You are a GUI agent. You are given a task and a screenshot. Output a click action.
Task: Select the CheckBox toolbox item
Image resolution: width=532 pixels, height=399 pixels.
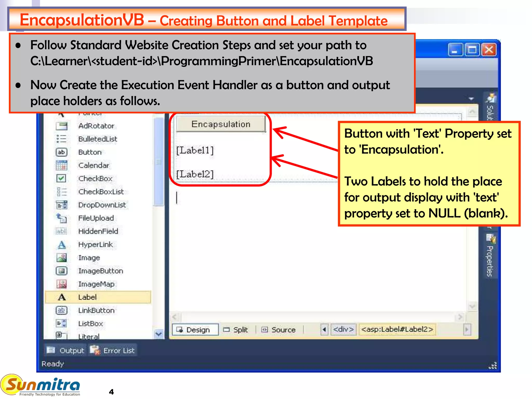[x=95, y=178]
